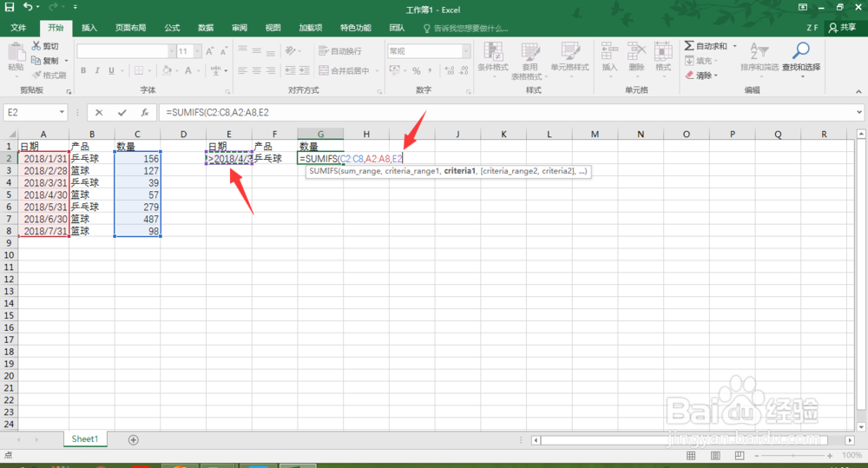Click Merge and Center (合并后居中)
Image resolution: width=868 pixels, height=468 pixels.
[x=345, y=70]
